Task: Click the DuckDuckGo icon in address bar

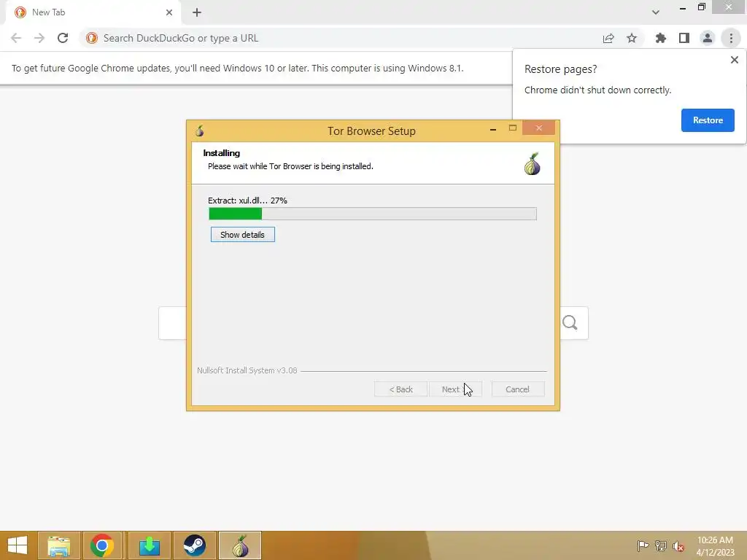Action: pos(92,38)
